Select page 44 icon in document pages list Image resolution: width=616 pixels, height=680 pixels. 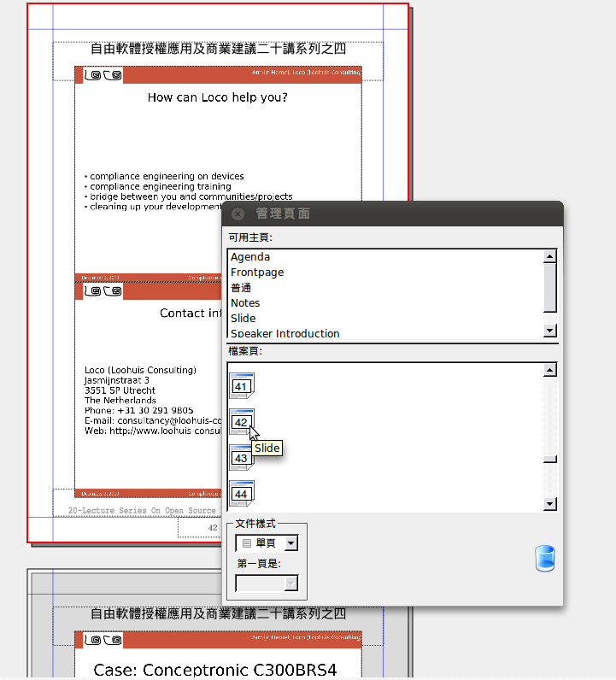tap(242, 494)
